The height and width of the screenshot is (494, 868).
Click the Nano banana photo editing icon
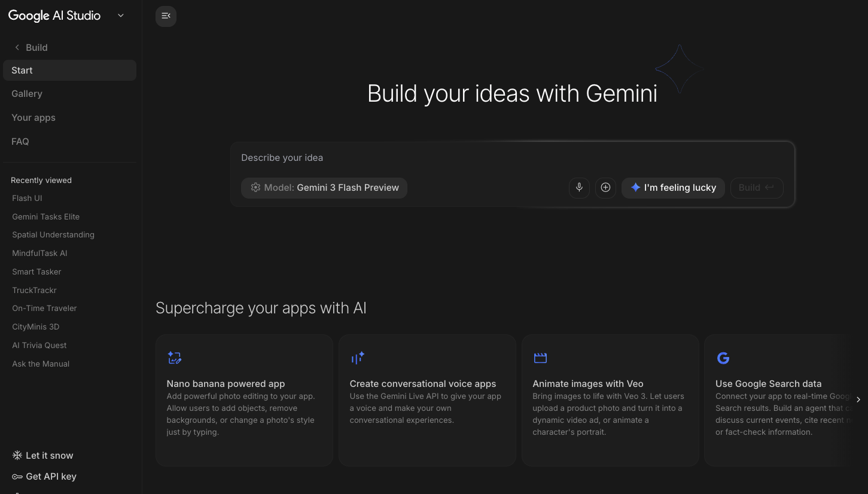click(x=175, y=358)
